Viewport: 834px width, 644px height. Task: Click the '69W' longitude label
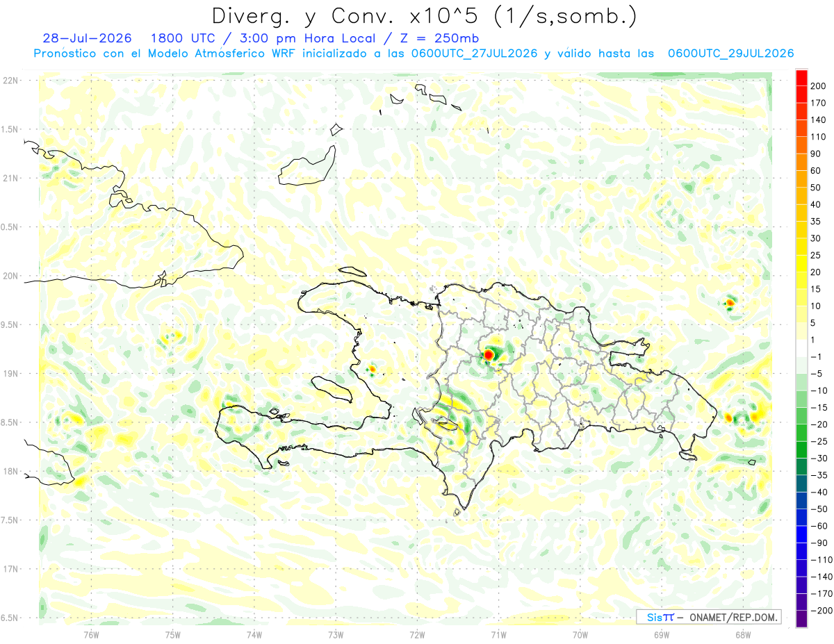coord(662,635)
